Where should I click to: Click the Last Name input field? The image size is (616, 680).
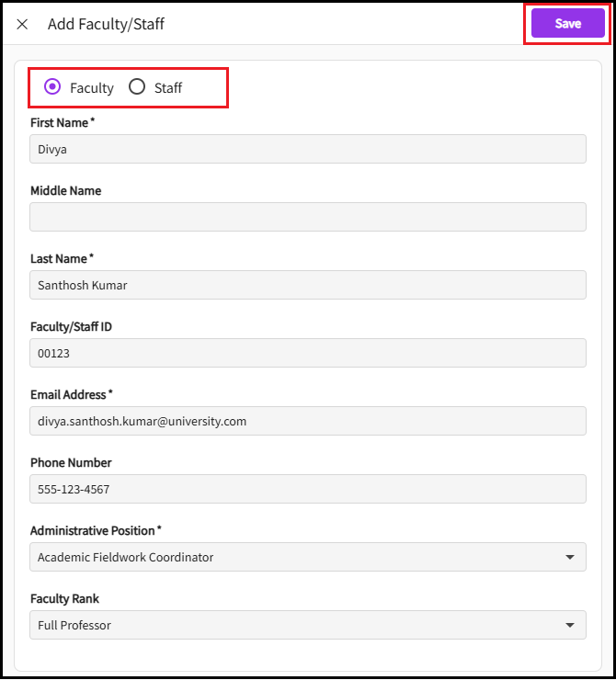pyautogui.click(x=308, y=285)
